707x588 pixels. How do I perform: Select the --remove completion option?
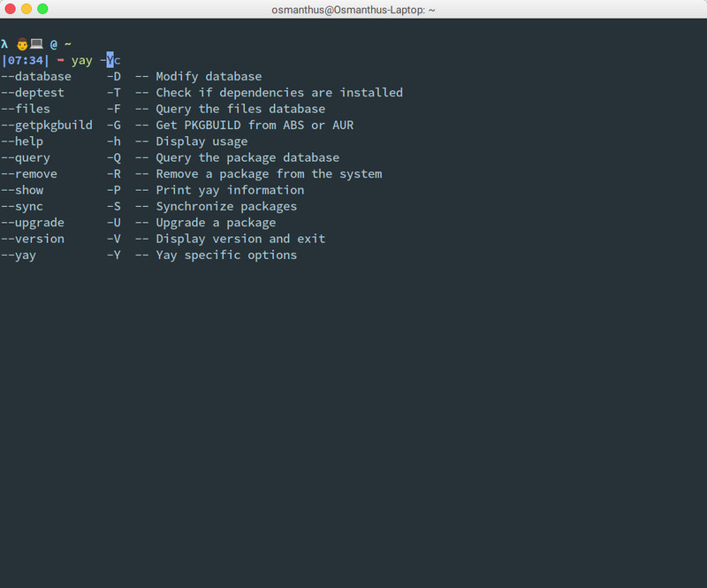coord(29,173)
